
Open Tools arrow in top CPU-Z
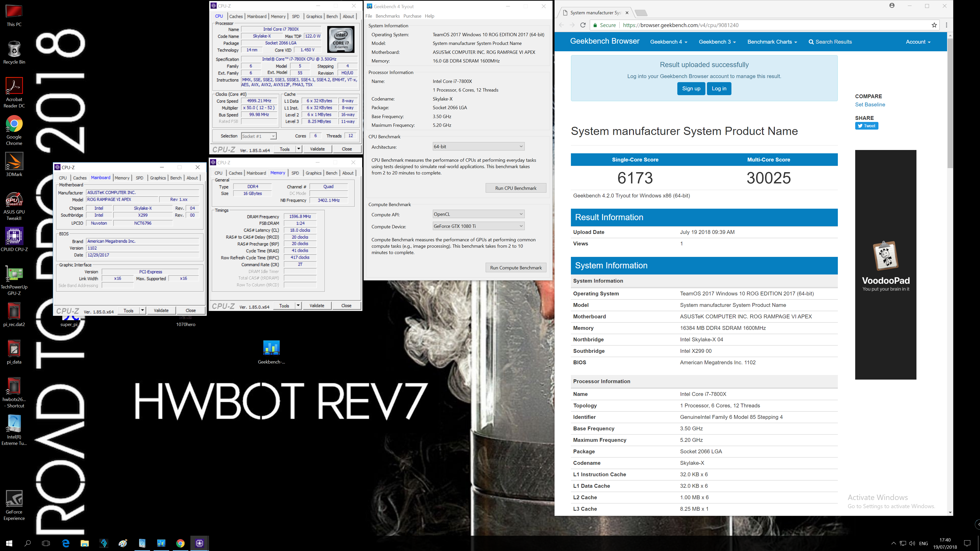coord(299,149)
